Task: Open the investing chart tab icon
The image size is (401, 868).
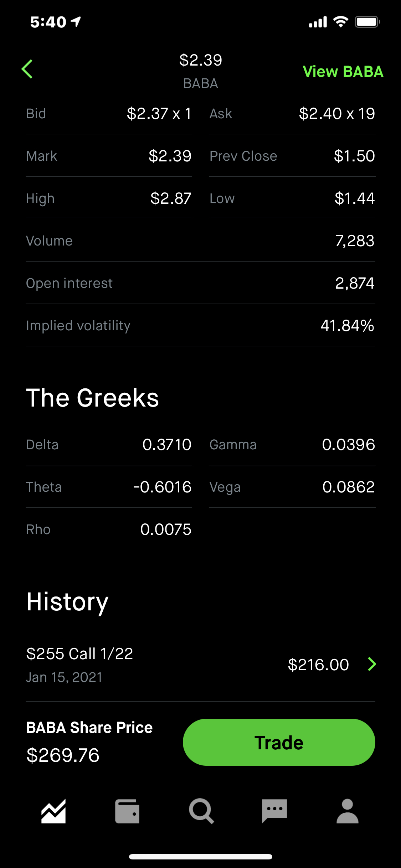Action: pyautogui.click(x=53, y=811)
